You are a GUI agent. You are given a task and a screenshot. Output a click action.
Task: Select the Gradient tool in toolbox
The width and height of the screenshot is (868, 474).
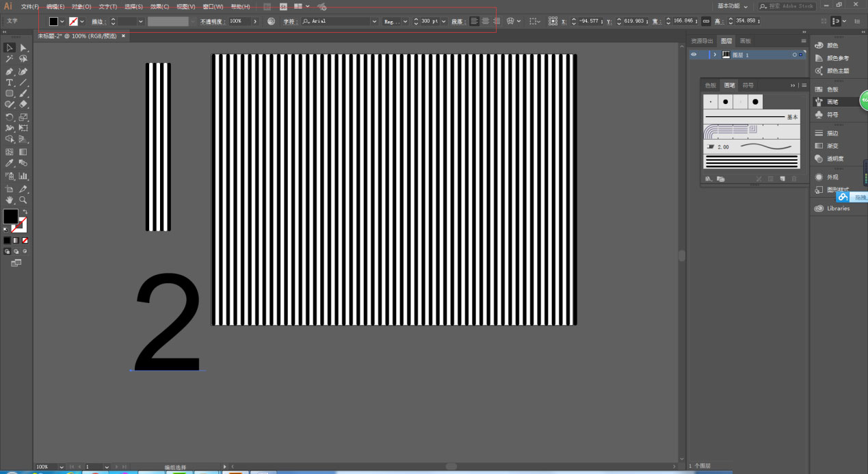[x=23, y=152]
